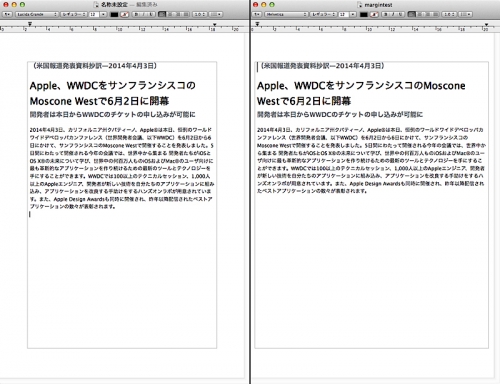This screenshot has height=384, width=500.
Task: Open left window typeface style dropdown
Action: tap(74, 14)
